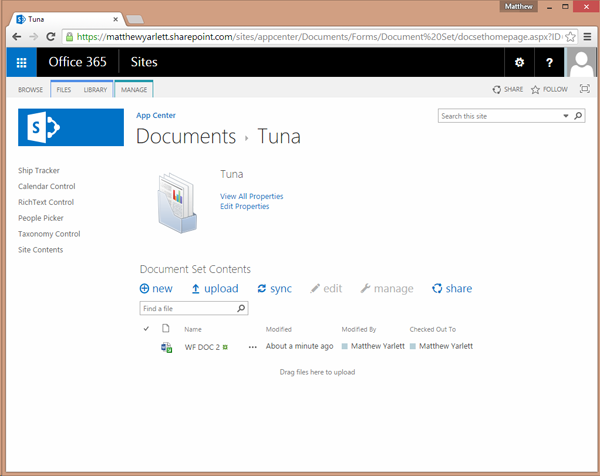Click the search magnifier in Find a file

click(x=241, y=308)
